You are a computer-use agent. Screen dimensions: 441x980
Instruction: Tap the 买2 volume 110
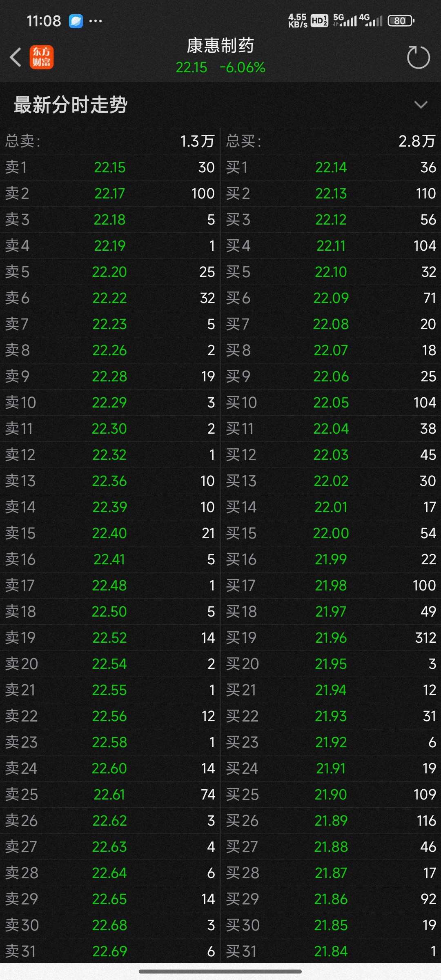(426, 194)
